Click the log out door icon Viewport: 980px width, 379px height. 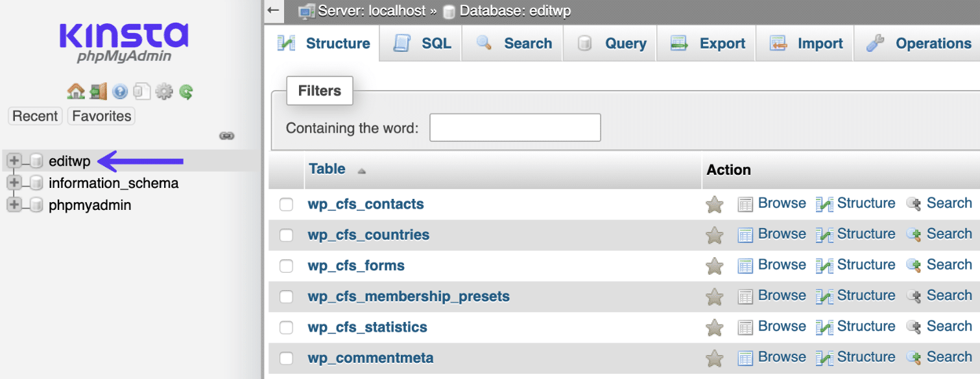click(98, 91)
